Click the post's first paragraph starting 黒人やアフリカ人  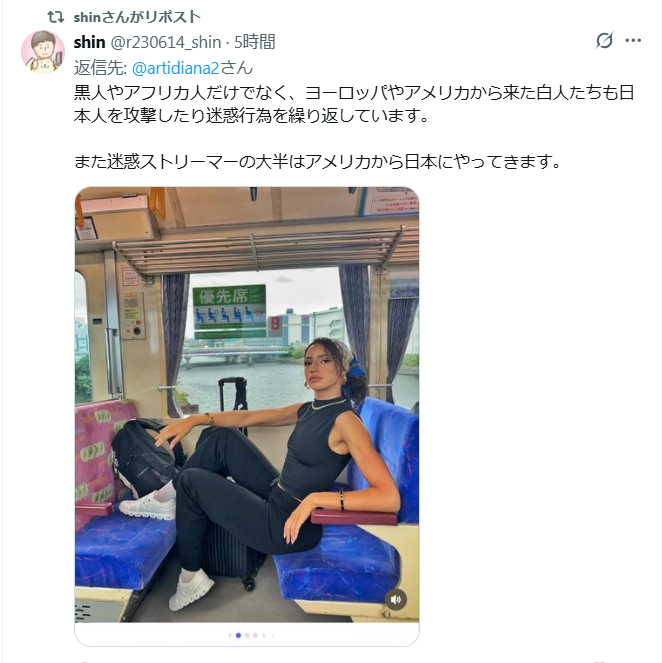click(x=354, y=104)
